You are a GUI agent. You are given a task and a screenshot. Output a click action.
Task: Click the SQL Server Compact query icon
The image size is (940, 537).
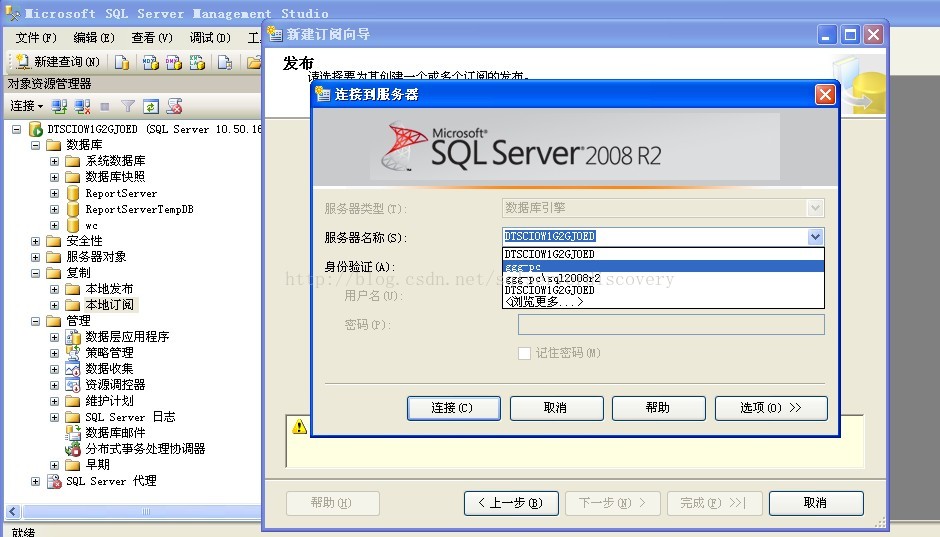(x=225, y=62)
